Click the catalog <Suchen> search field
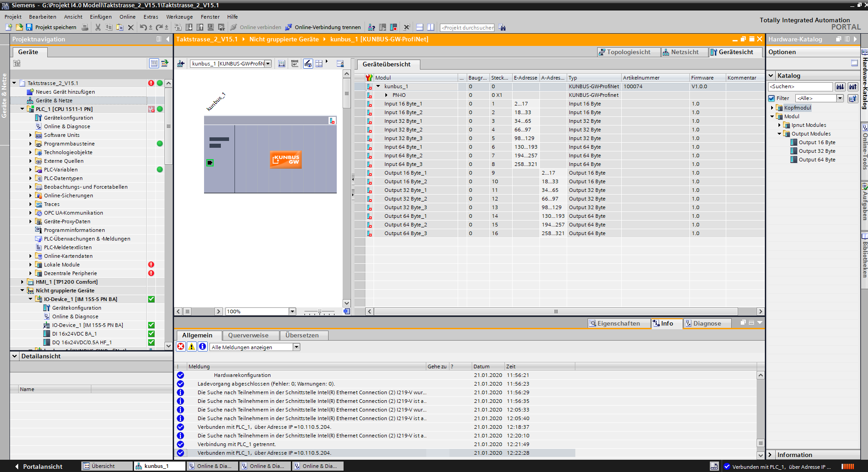The image size is (868, 472). pos(800,86)
